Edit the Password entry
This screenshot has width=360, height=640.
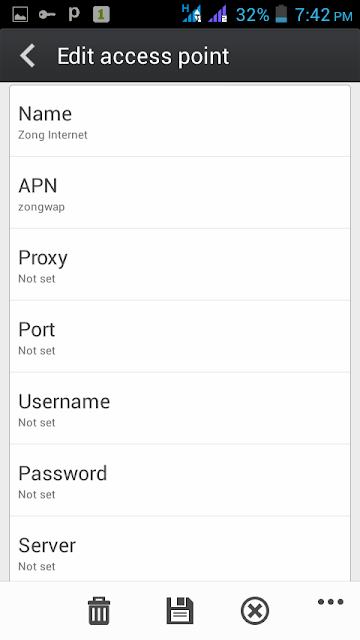180,480
